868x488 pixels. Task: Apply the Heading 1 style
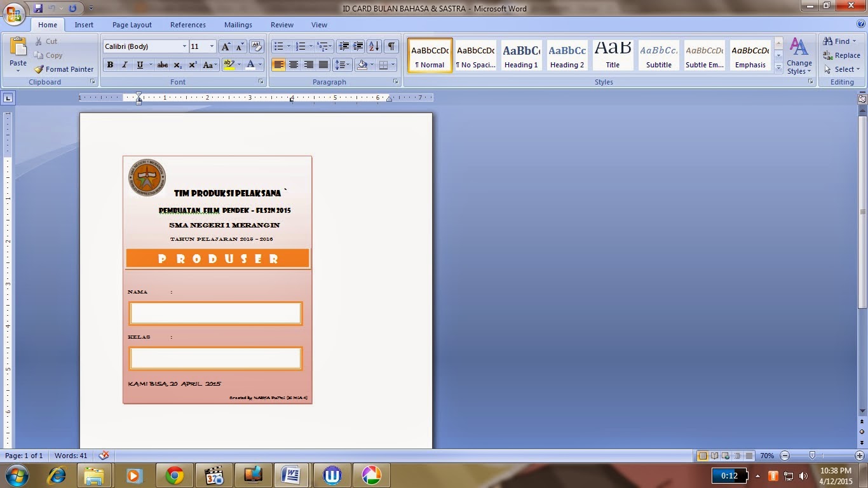coord(521,55)
